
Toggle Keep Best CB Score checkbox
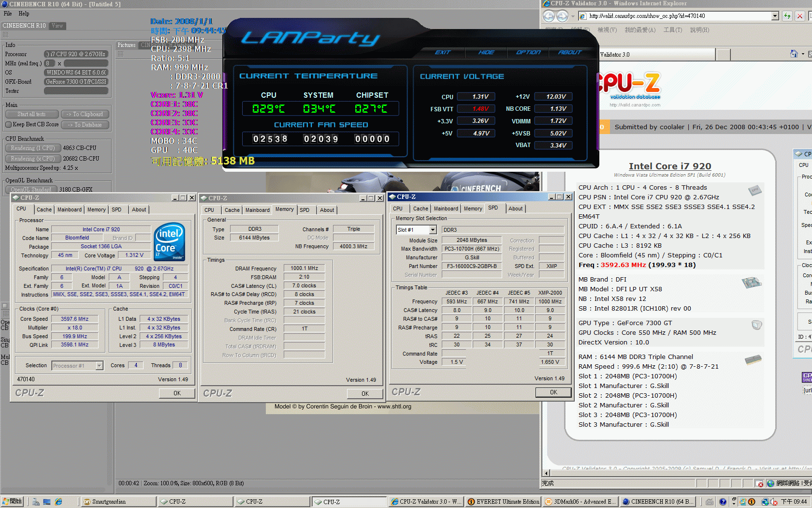click(8, 124)
